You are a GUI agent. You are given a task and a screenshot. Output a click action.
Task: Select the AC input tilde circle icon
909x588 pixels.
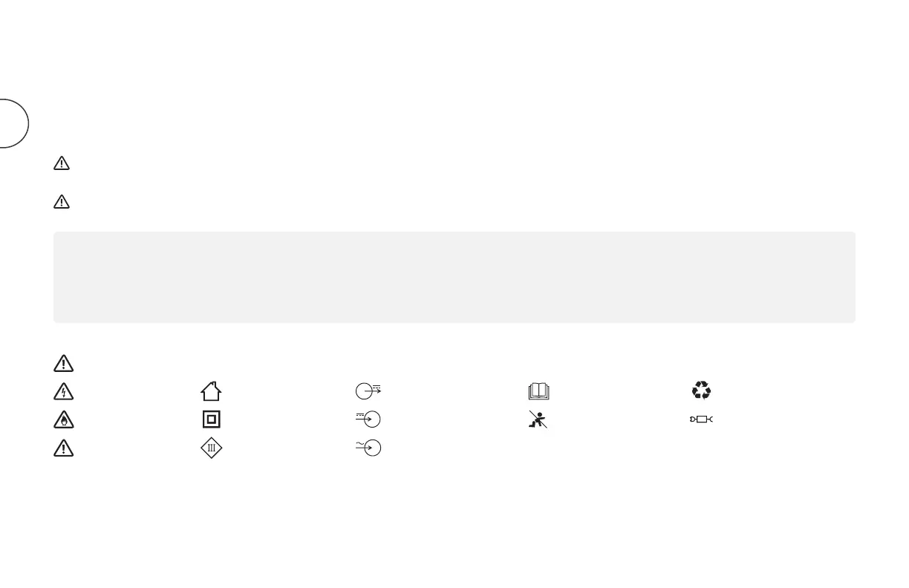coord(368,448)
